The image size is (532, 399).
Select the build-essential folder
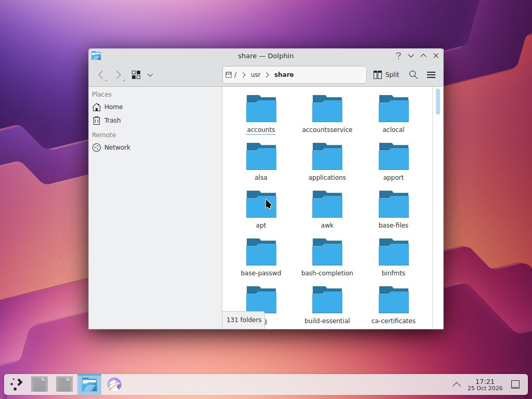click(327, 305)
